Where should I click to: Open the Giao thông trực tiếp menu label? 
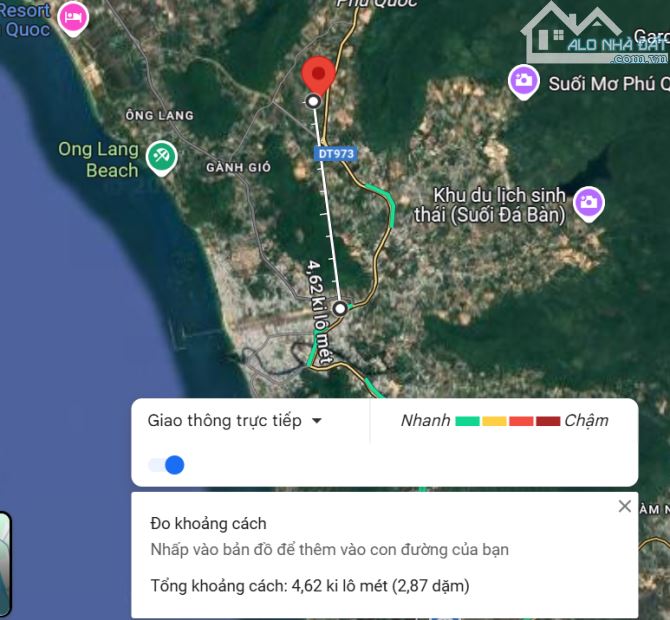tap(224, 421)
